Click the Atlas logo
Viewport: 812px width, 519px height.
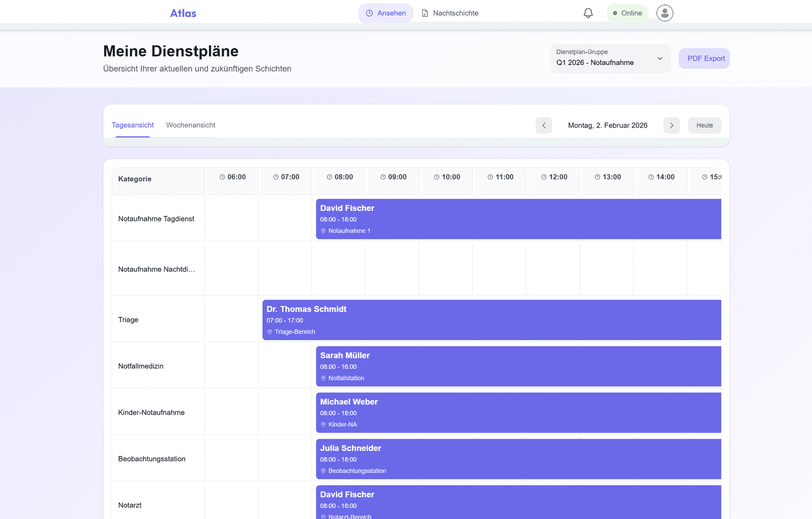pos(183,13)
